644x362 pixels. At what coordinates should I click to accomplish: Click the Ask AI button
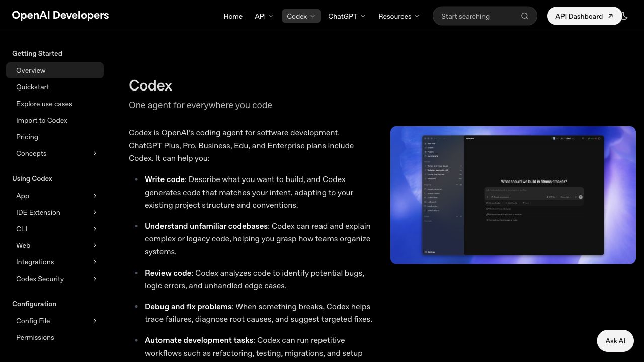click(615, 341)
